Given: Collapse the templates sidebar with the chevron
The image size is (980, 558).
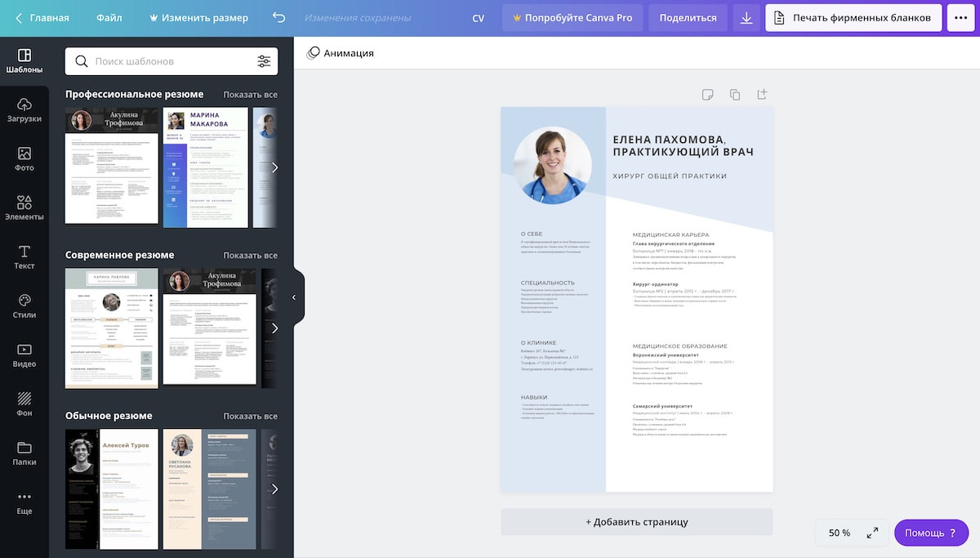Looking at the screenshot, I should (295, 297).
